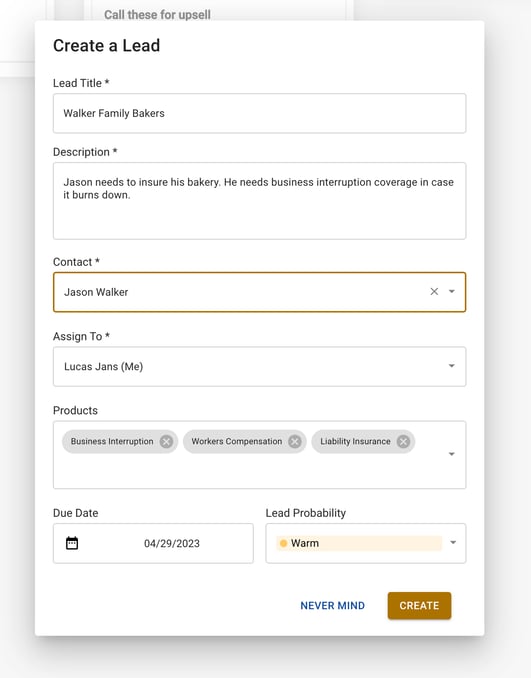Viewport: 531px width, 678px height.
Task: Remove the Workers Compensation product chip
Action: pyautogui.click(x=295, y=441)
